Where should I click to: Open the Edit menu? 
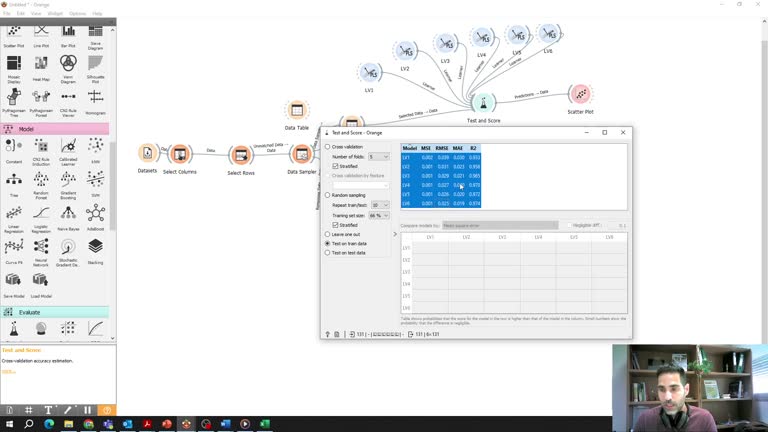21,13
